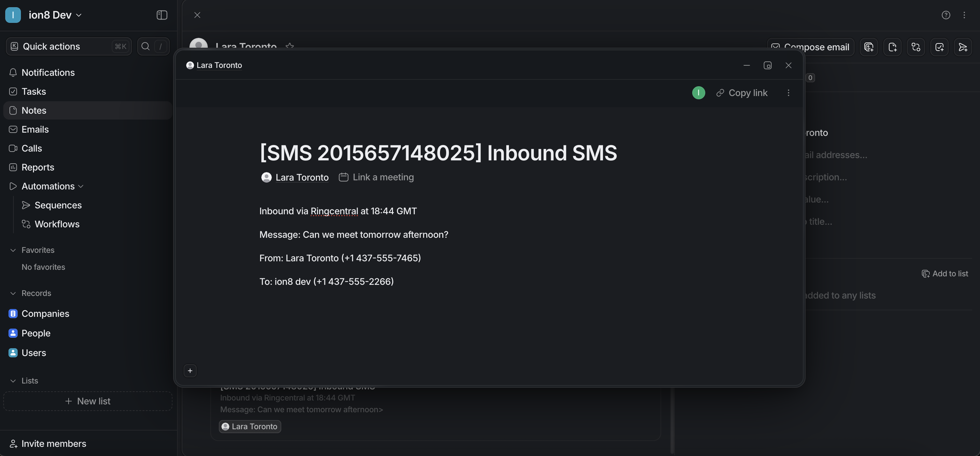Toggle the note popup expand view icon
The height and width of the screenshot is (456, 980).
(x=767, y=65)
